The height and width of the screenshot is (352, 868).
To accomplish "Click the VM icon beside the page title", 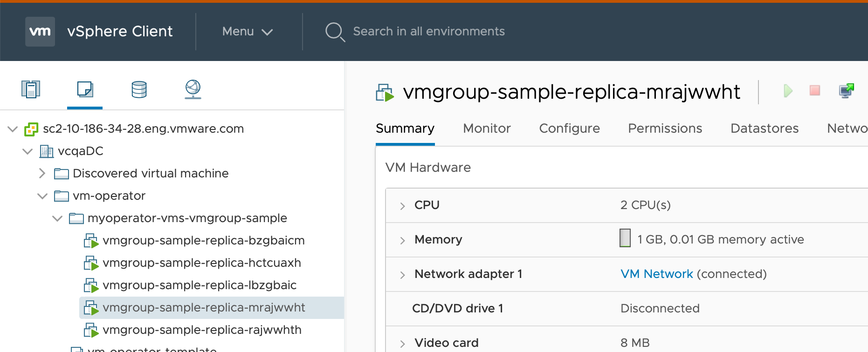I will [x=385, y=93].
